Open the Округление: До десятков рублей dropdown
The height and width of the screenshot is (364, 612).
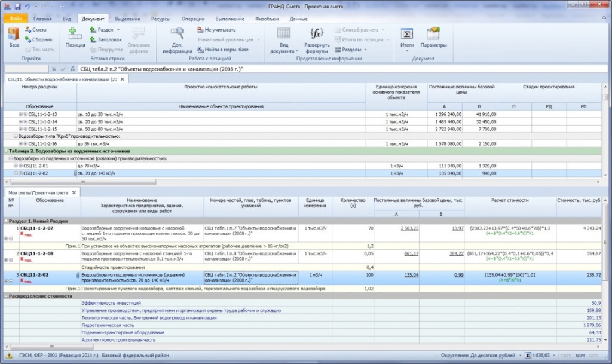(521, 356)
